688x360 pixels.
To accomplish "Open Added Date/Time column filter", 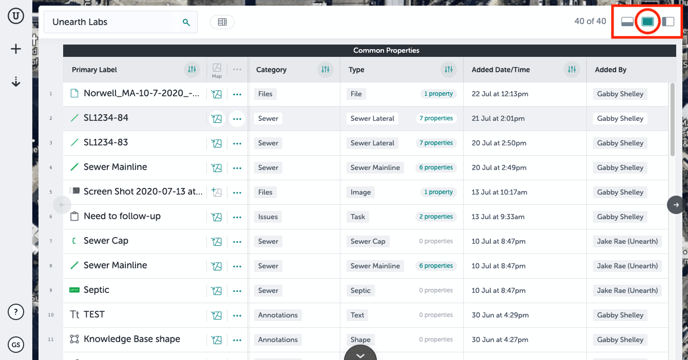I will click(x=572, y=69).
